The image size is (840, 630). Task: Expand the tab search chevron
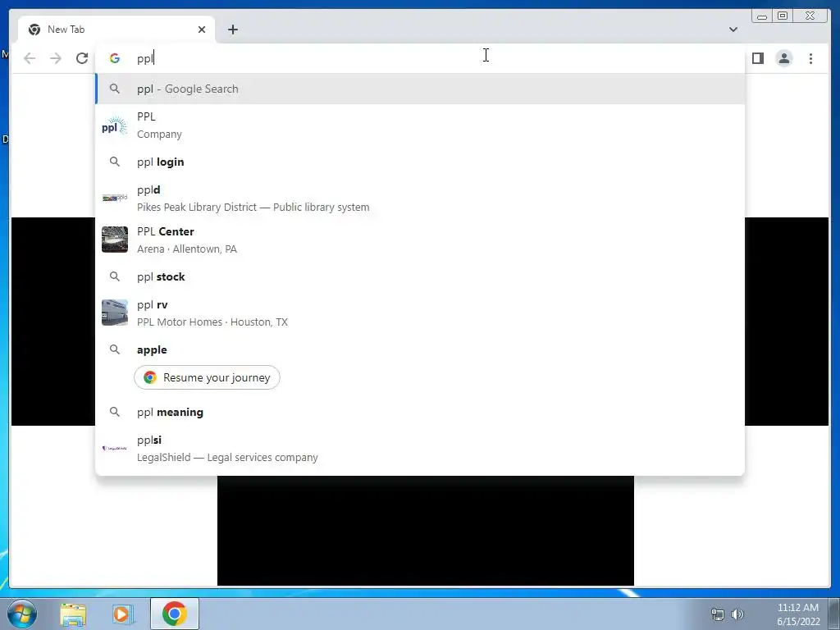coord(733,30)
